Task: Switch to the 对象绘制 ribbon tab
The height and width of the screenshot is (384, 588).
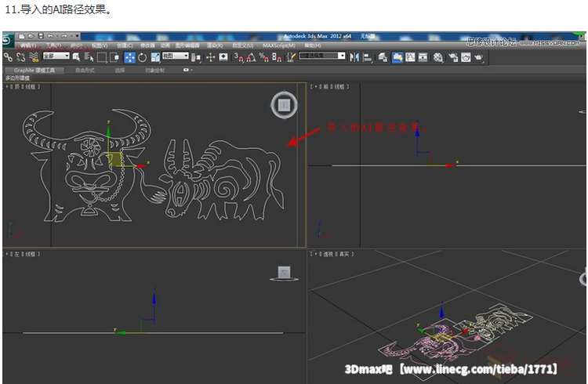Action: [x=155, y=70]
